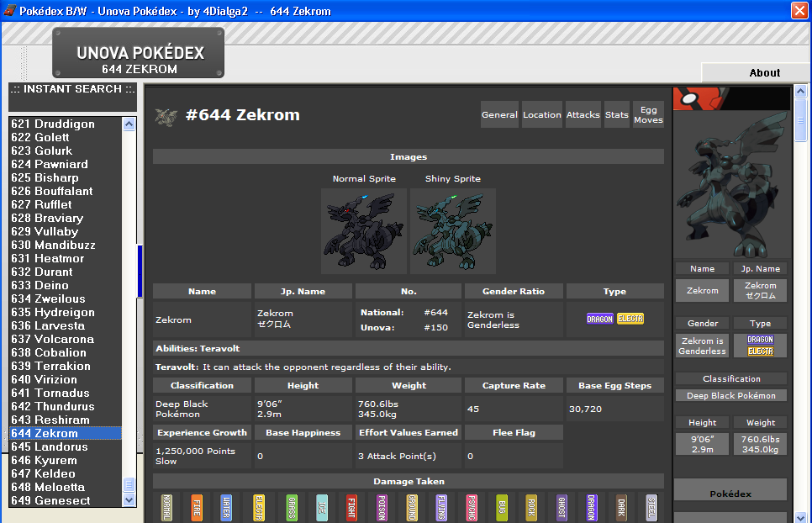Select 630 Mandibuzz in the list
The width and height of the screenshot is (812, 523).
[66, 245]
